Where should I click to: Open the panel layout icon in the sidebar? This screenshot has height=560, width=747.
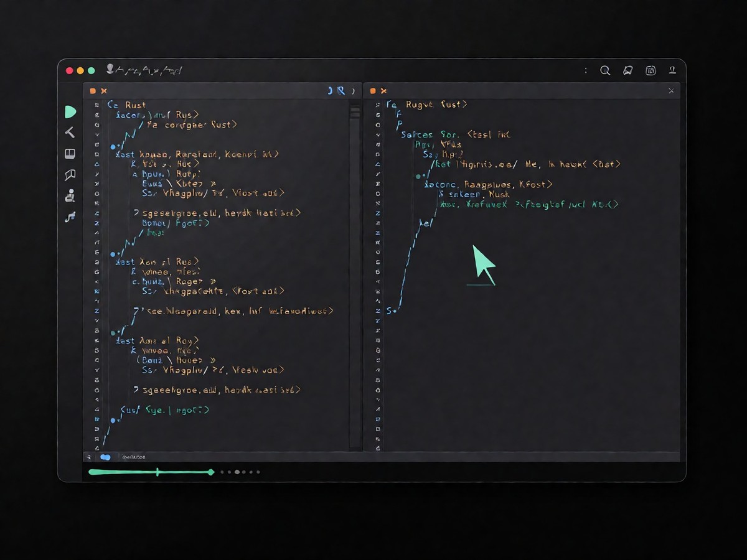(70, 154)
